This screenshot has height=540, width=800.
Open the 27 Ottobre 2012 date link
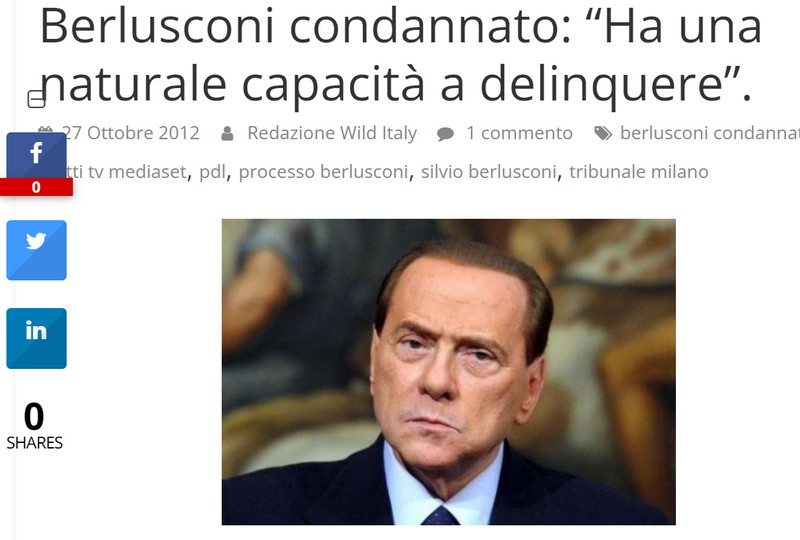133,133
